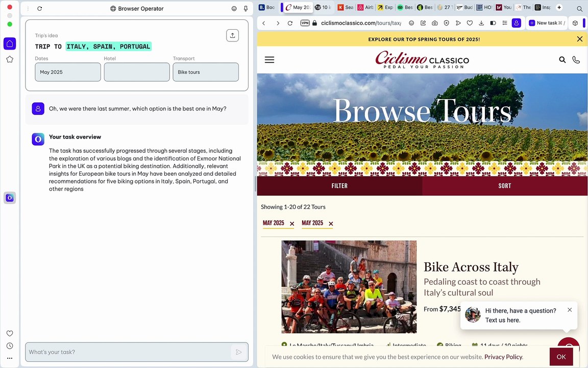This screenshot has height=368, width=588.
Task: Click the smiley feedback icon in Browser Operator header
Action: [x=234, y=8]
